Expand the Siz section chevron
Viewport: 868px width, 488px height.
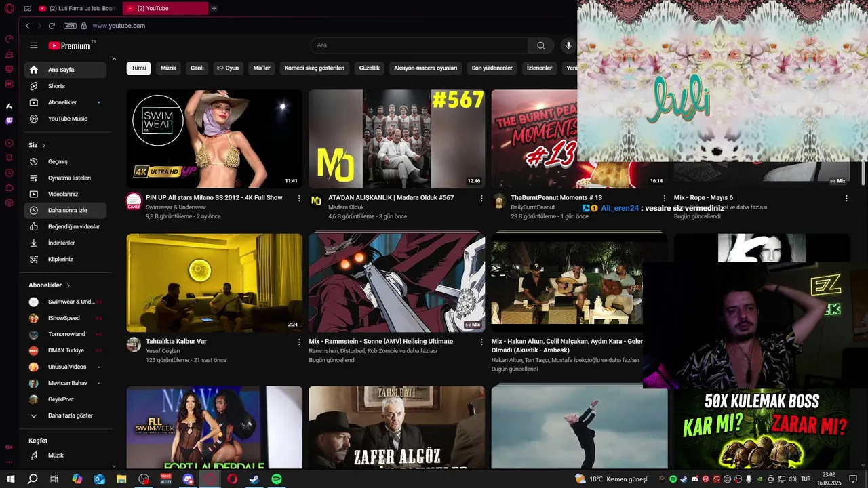pos(44,146)
